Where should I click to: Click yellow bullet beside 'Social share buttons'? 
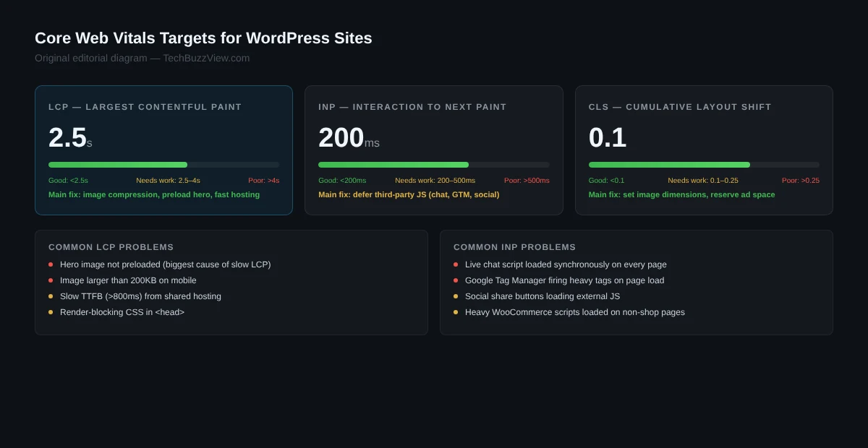click(456, 296)
